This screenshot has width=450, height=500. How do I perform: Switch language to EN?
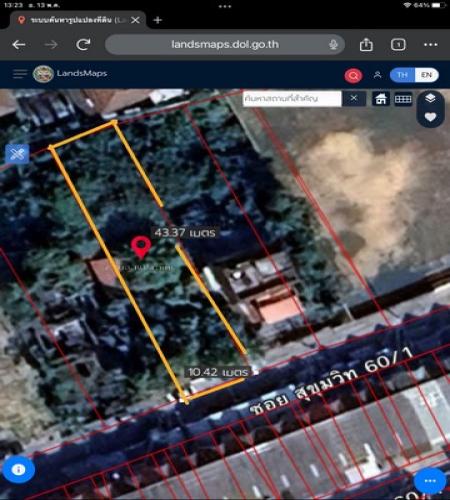pyautogui.click(x=426, y=75)
